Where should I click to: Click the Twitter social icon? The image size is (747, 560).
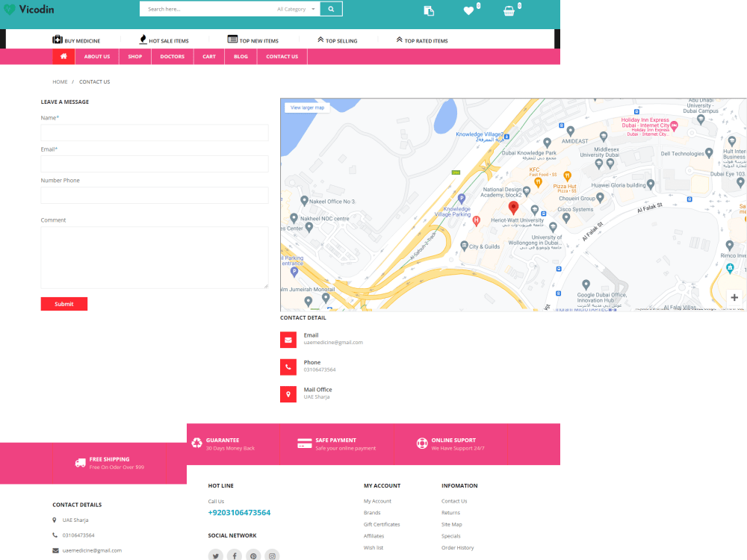tap(216, 556)
